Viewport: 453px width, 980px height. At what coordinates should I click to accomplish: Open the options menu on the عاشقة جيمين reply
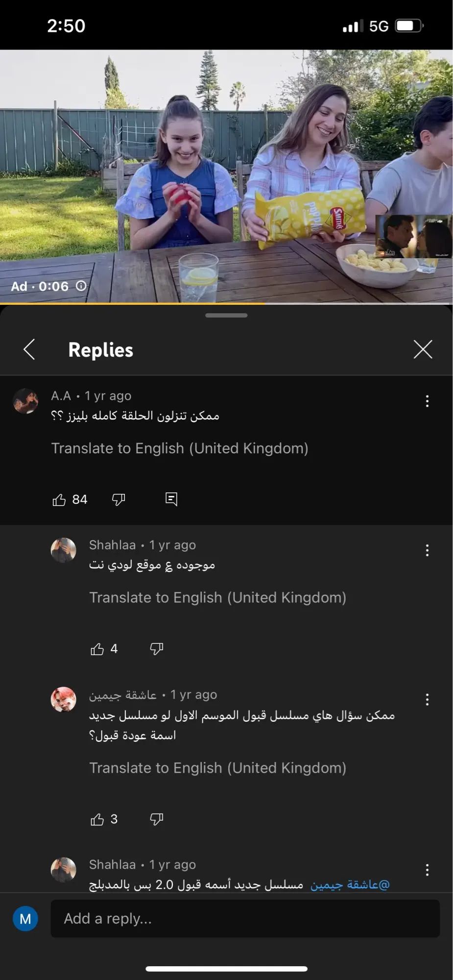427,700
